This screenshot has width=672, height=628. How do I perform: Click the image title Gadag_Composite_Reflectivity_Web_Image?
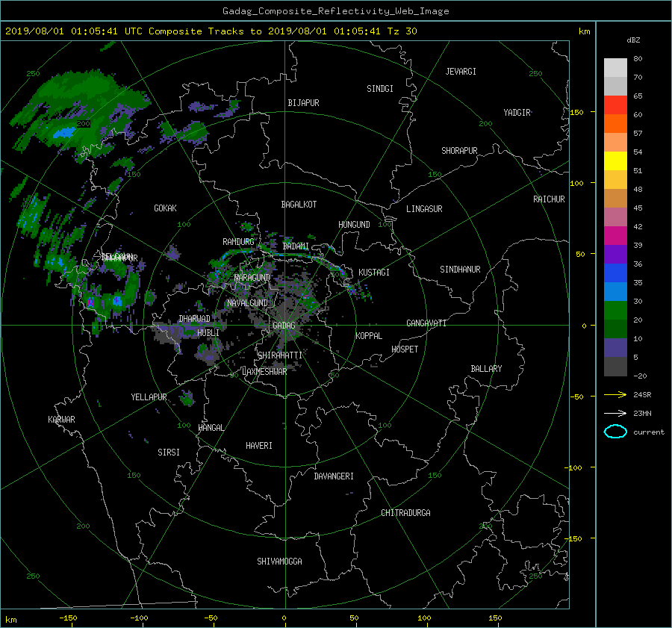click(x=336, y=10)
